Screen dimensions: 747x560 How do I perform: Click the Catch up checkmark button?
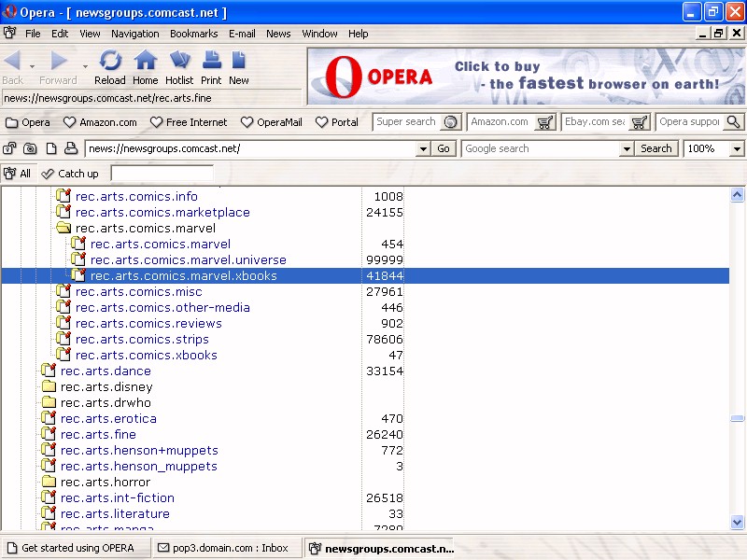point(70,174)
